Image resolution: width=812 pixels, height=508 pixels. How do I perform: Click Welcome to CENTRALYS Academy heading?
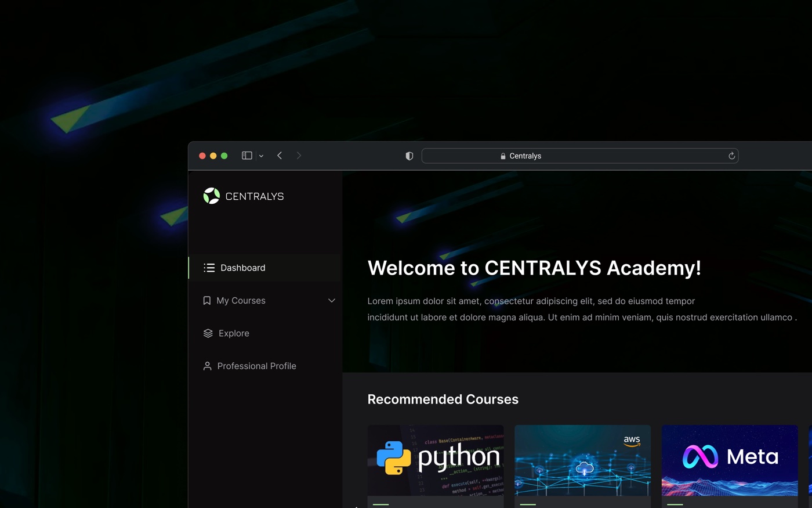[534, 268]
